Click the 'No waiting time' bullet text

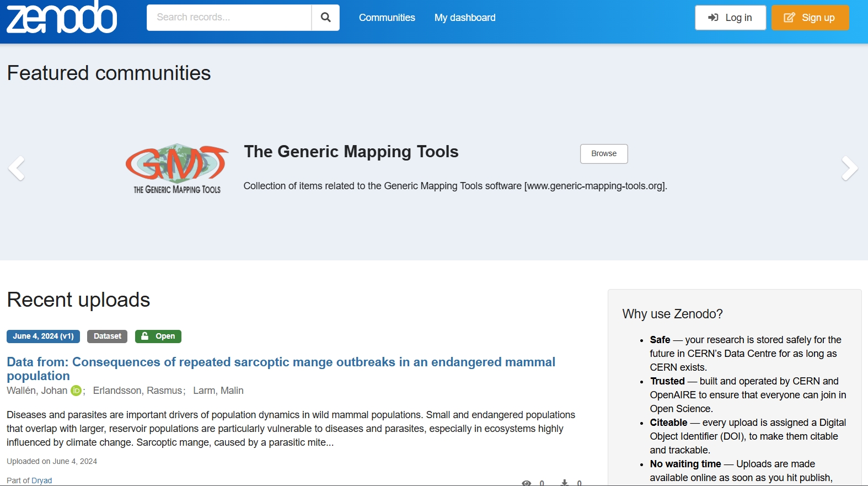click(741, 471)
